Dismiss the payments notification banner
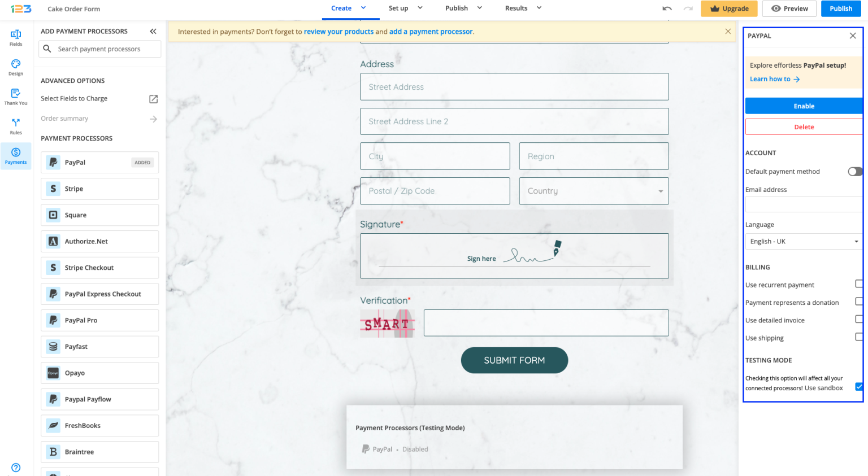 point(728,32)
